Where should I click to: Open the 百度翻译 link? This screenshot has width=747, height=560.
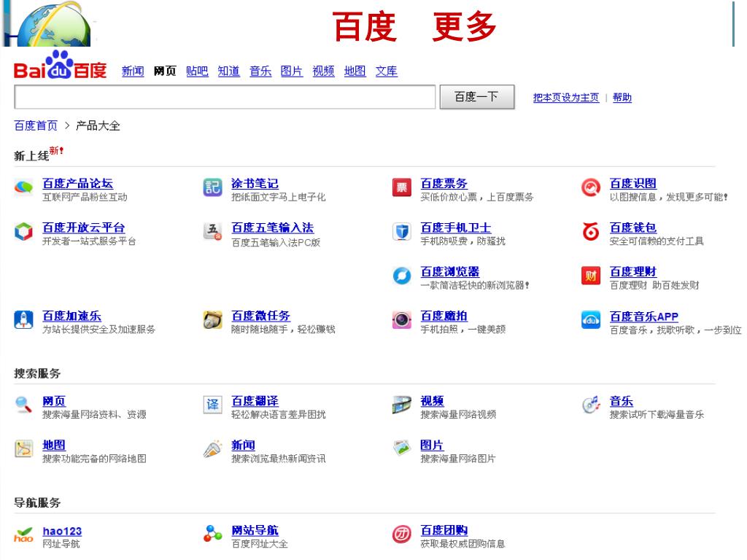coord(255,401)
